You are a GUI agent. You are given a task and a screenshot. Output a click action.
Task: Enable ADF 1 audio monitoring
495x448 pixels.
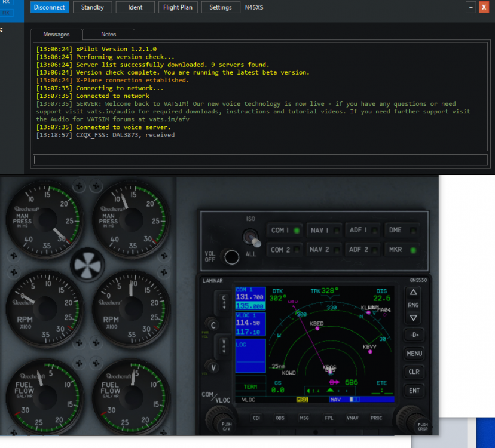tap(363, 230)
